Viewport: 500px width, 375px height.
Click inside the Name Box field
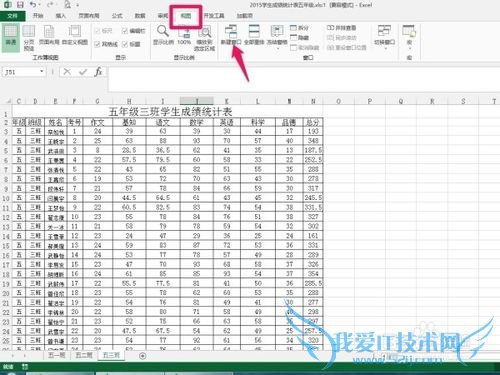click(x=21, y=72)
